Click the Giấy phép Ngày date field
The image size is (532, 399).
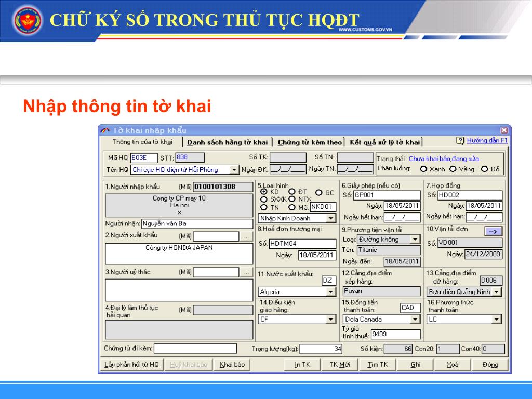click(x=403, y=206)
